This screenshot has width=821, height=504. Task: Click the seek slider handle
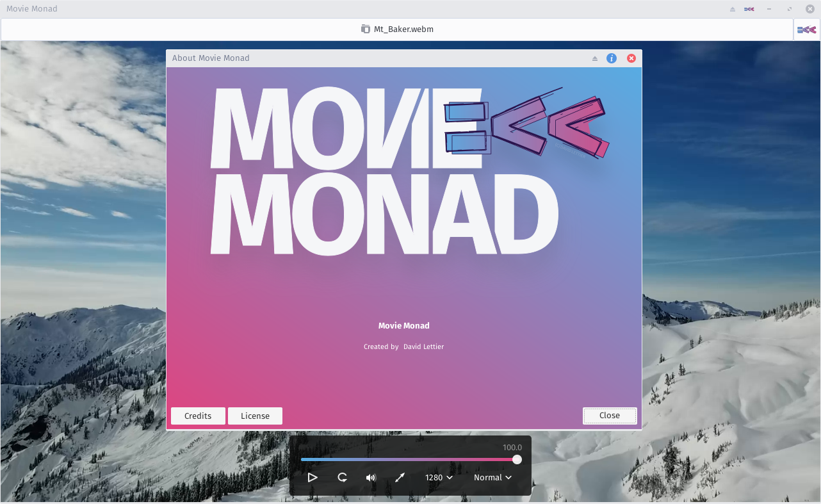(x=517, y=459)
